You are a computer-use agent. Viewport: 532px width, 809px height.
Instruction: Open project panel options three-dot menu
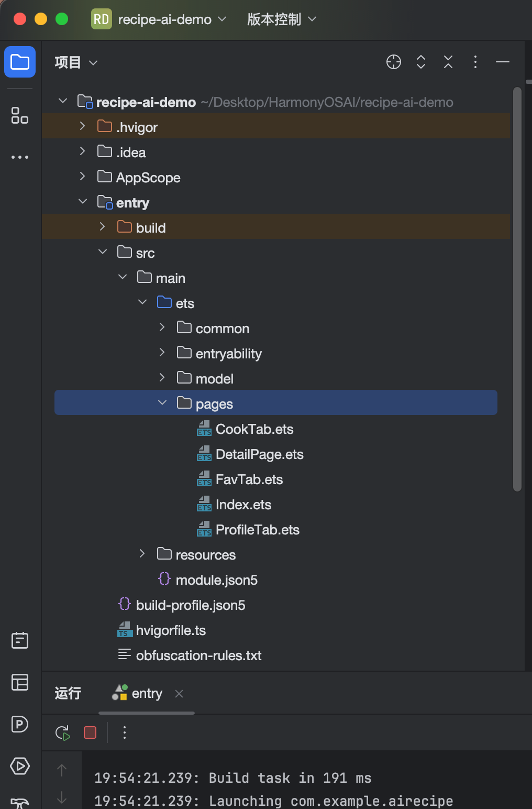(x=475, y=62)
